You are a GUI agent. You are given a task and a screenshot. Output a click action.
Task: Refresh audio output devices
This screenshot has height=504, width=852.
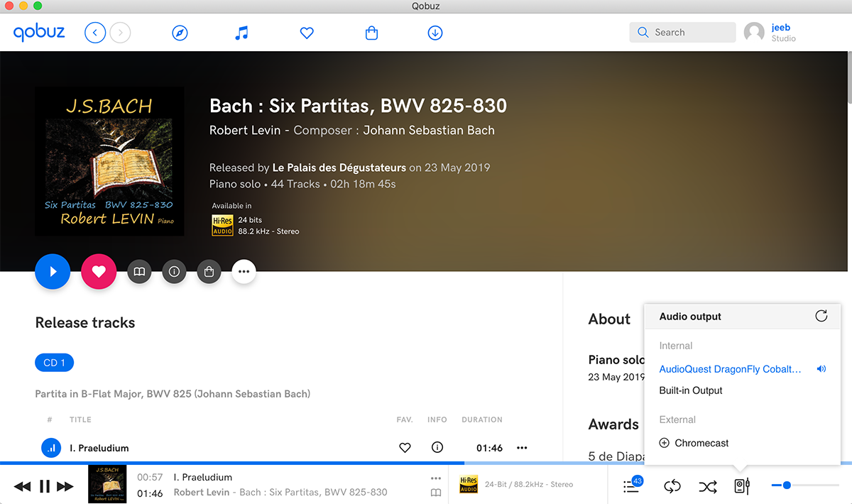(x=821, y=316)
